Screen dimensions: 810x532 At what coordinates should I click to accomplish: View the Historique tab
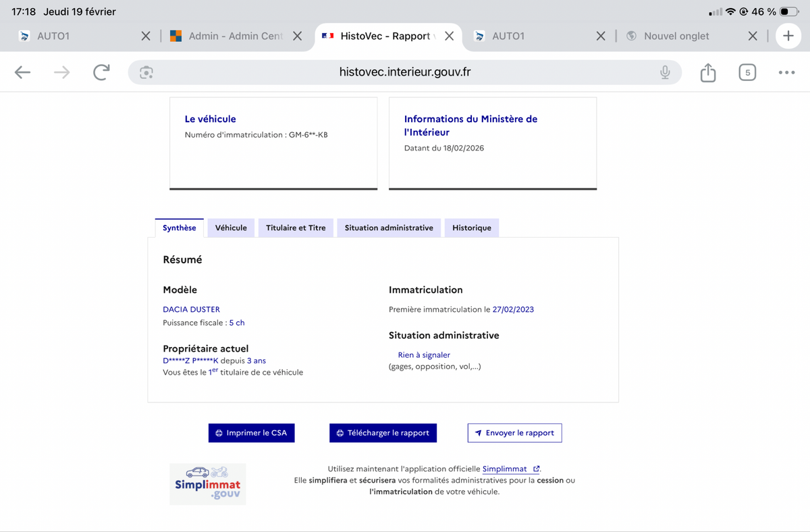pyautogui.click(x=471, y=228)
